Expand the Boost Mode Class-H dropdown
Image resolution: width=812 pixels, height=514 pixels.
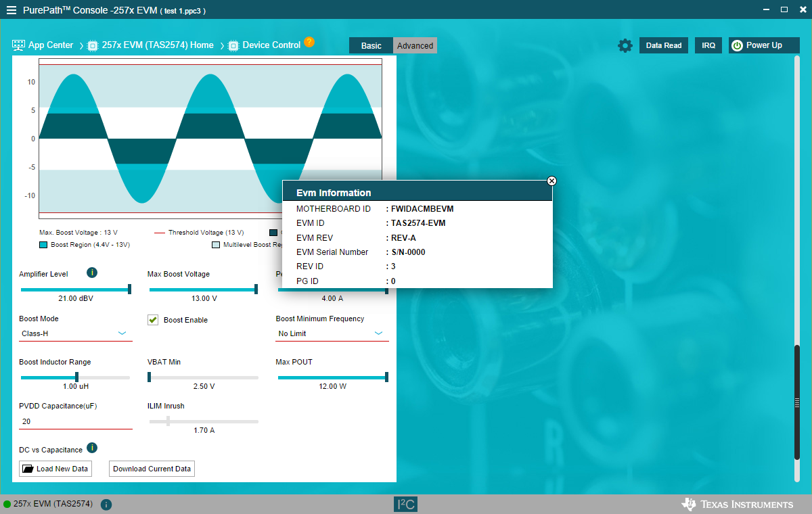click(76, 333)
